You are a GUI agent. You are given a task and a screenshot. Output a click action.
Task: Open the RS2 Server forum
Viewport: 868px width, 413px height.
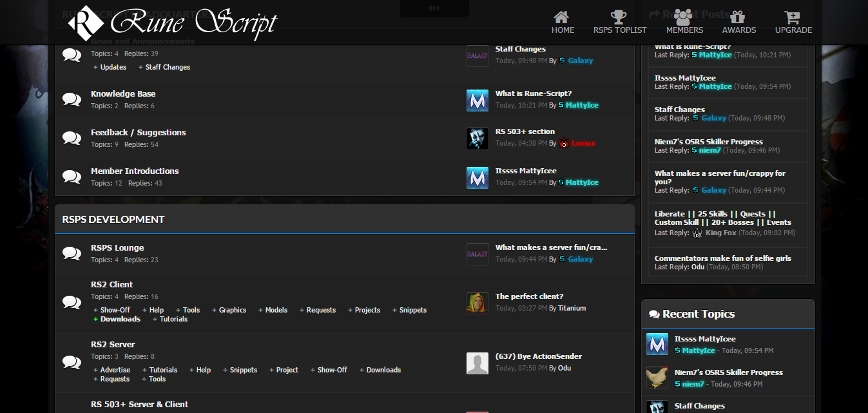click(113, 344)
